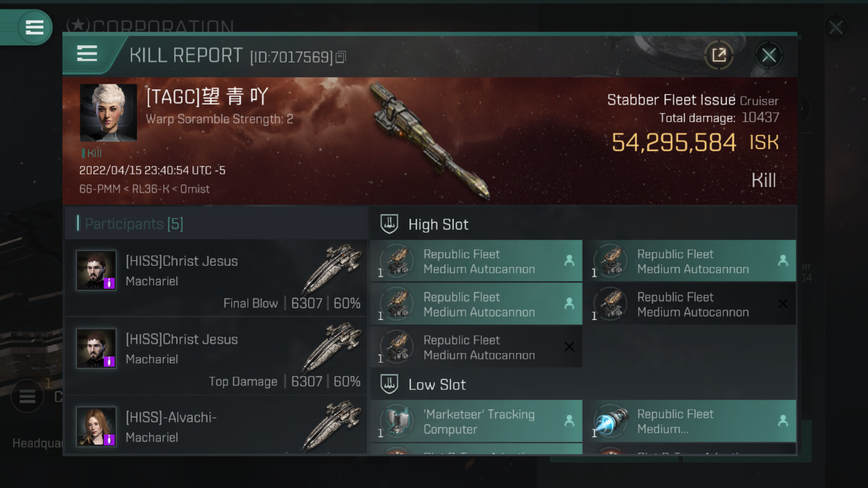Select the 'Marketeer' Tracking Computer module
Screen dimensions: 868x488
(x=476, y=421)
